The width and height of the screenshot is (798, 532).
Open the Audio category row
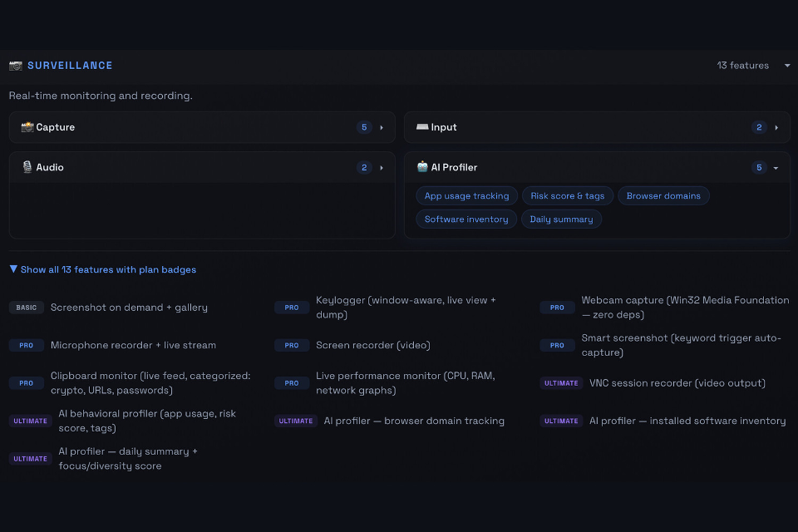point(202,167)
